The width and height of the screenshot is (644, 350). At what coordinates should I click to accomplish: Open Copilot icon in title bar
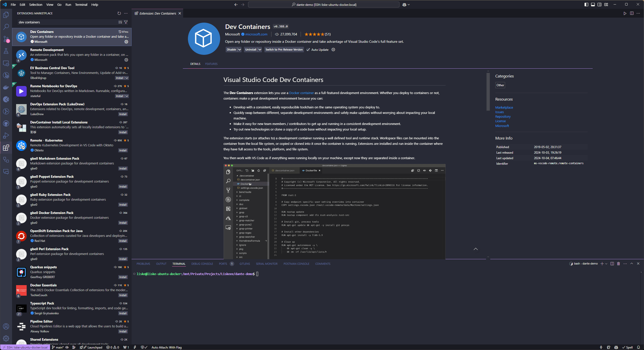[404, 5]
